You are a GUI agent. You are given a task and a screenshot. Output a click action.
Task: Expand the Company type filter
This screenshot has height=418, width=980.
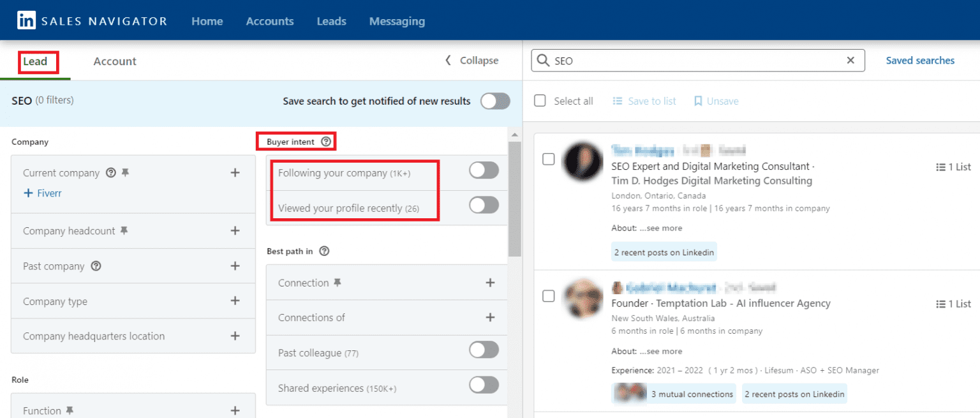tap(235, 301)
